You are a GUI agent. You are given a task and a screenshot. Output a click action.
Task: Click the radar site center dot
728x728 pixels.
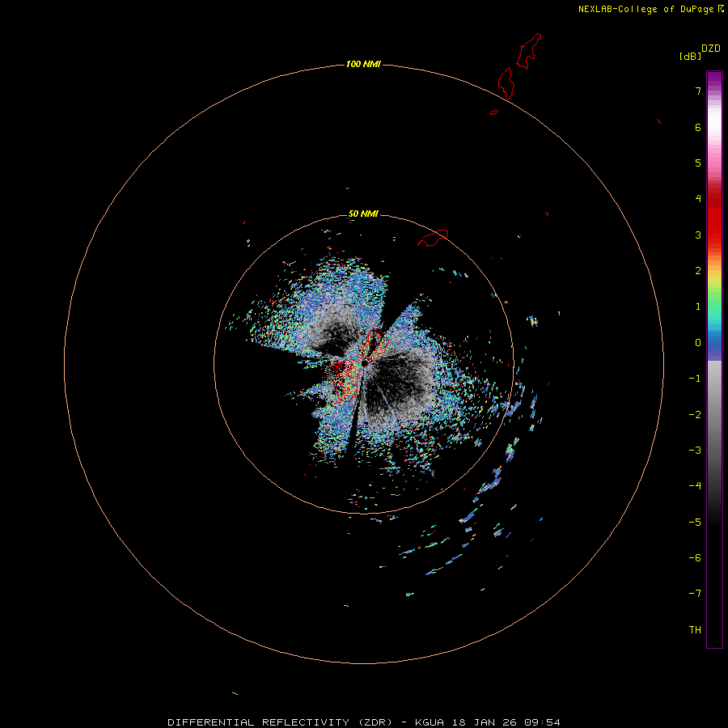point(365,362)
